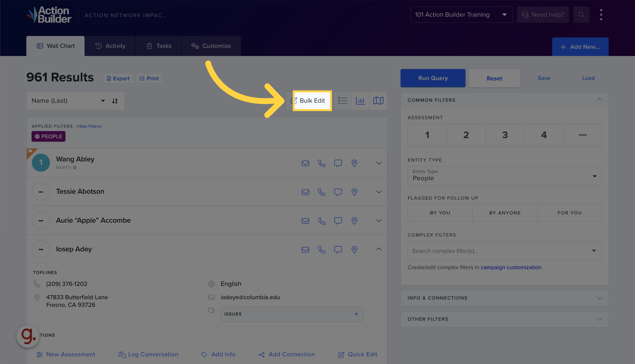The width and height of the screenshot is (635, 364).
Task: Click the location pin on Aurie Accombe's row
Action: pos(354,221)
